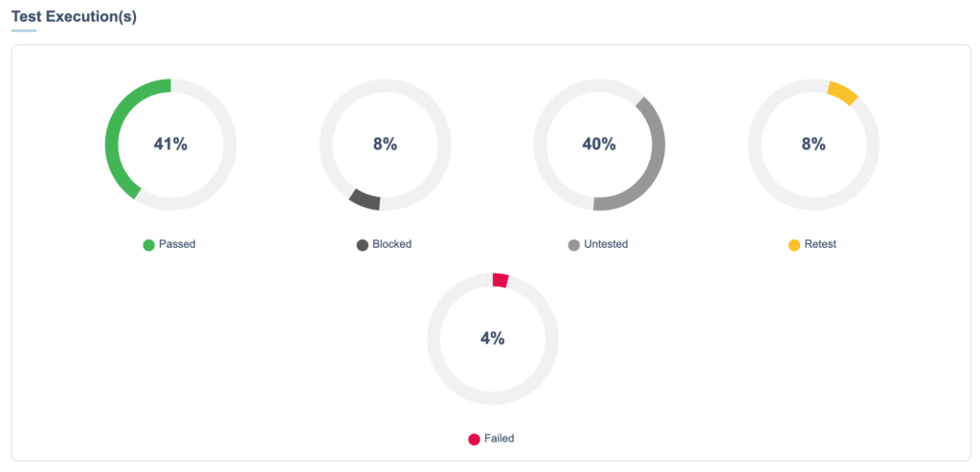The image size is (980, 472).
Task: Click the 41% value in Passed chart
Action: click(170, 145)
